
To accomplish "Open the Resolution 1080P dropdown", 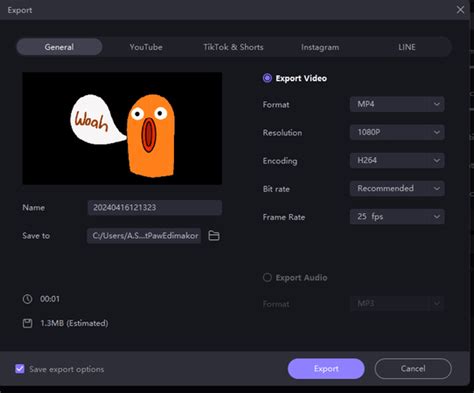I will coord(397,132).
